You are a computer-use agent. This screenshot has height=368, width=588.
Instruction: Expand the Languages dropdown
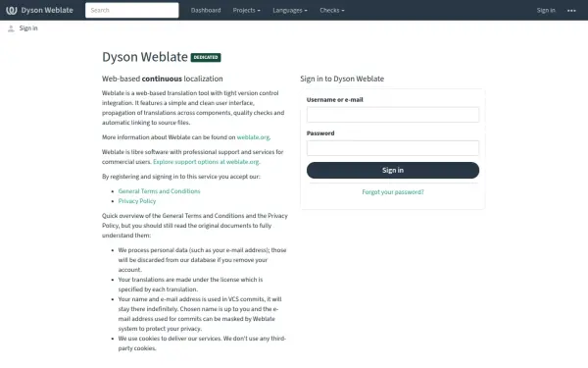(290, 10)
